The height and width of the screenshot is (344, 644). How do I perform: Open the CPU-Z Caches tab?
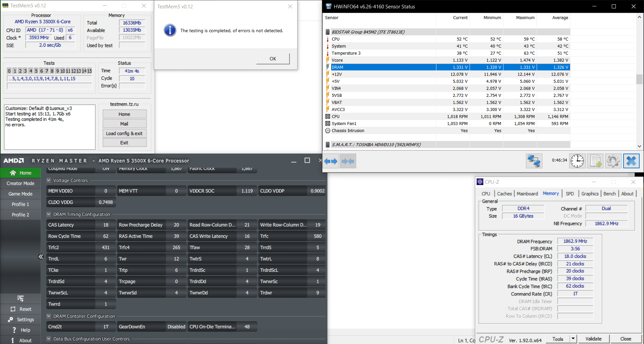[x=504, y=193]
